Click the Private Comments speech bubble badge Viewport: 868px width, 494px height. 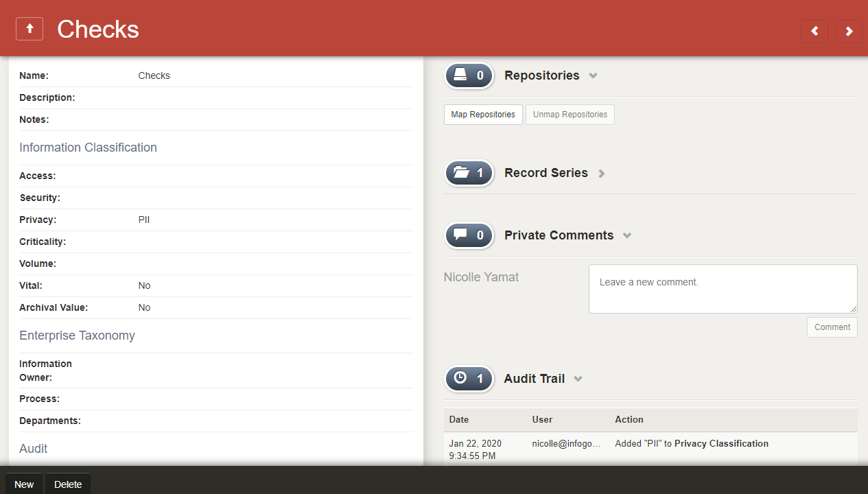469,235
